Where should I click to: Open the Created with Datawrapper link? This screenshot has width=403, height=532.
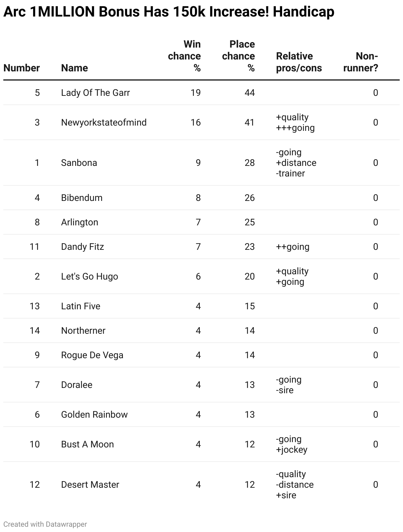point(45,524)
